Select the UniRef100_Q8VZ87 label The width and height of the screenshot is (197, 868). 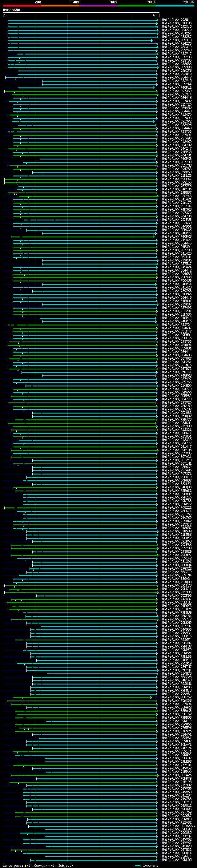(x=177, y=409)
